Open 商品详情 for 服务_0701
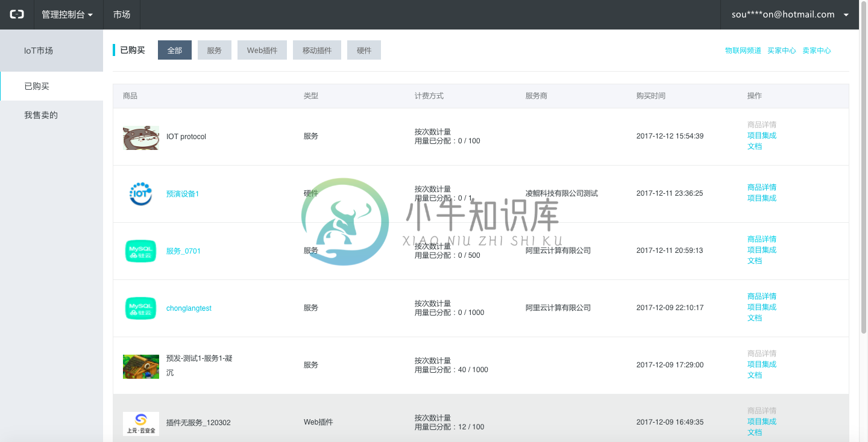This screenshot has width=868, height=442. (762, 239)
